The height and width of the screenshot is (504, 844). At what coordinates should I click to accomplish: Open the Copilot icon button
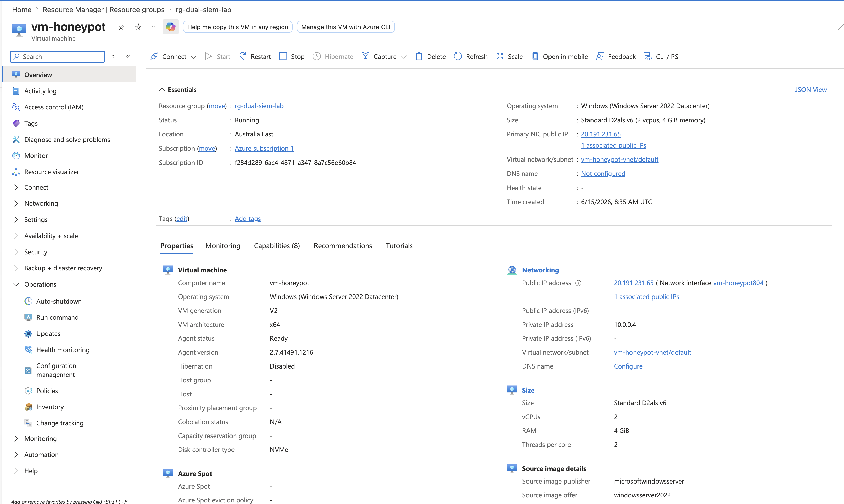(x=171, y=27)
